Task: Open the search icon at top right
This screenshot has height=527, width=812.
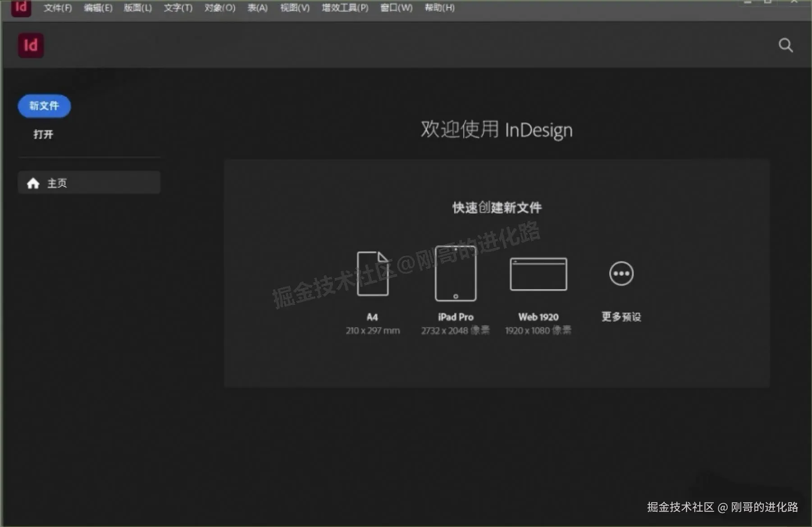Action: (786, 45)
